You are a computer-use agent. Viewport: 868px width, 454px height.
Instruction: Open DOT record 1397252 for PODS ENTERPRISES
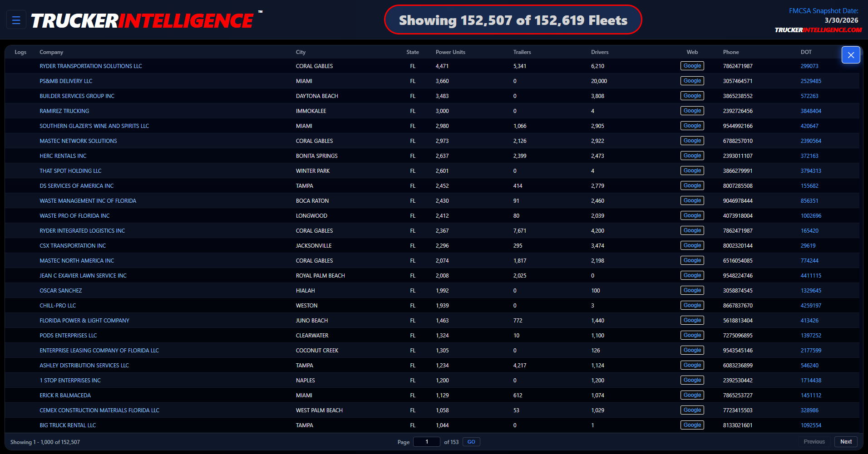pos(811,335)
